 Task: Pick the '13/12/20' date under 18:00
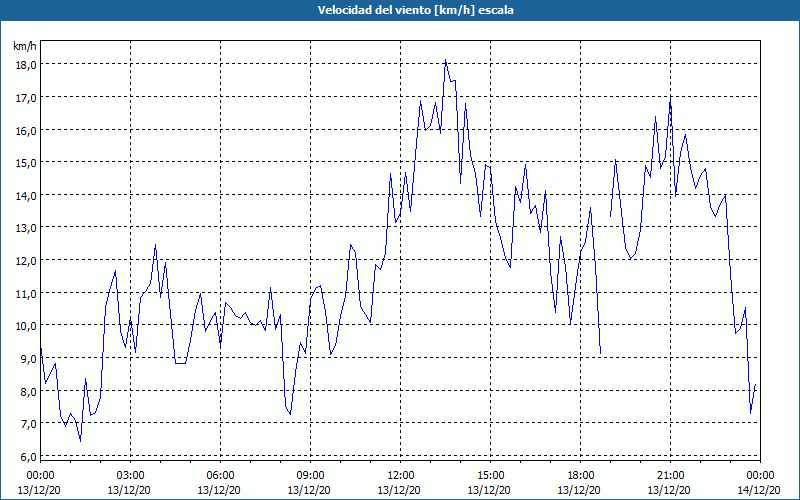[579, 490]
